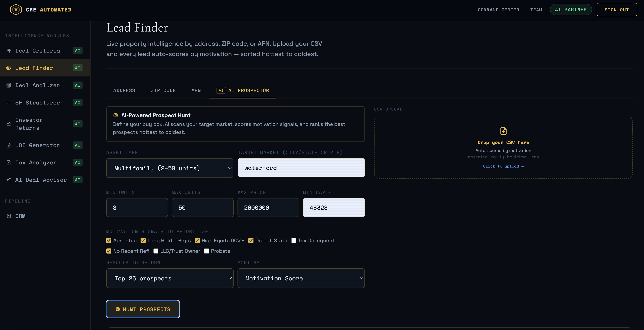Switch to the Address tab
Viewport: 644px width, 330px height.
point(124,90)
